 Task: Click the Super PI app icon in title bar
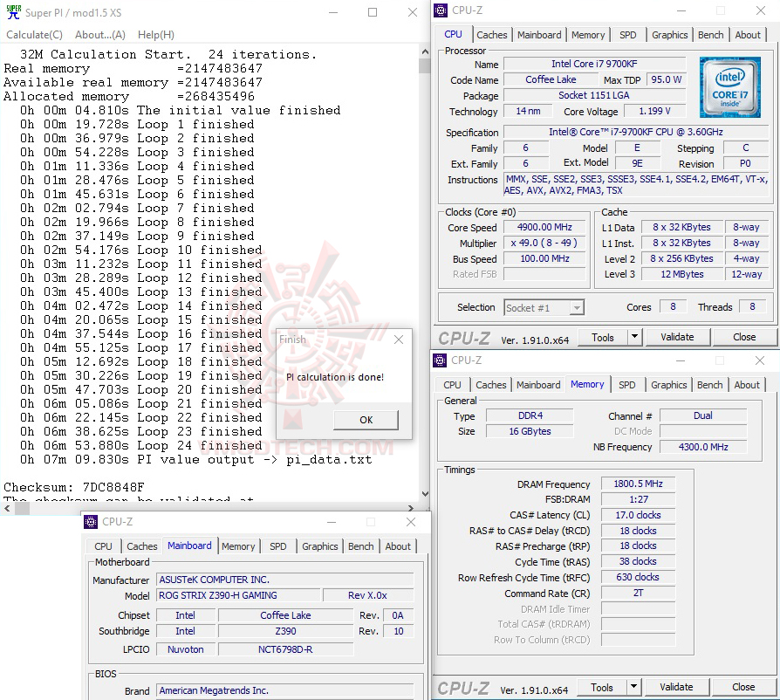(x=13, y=12)
